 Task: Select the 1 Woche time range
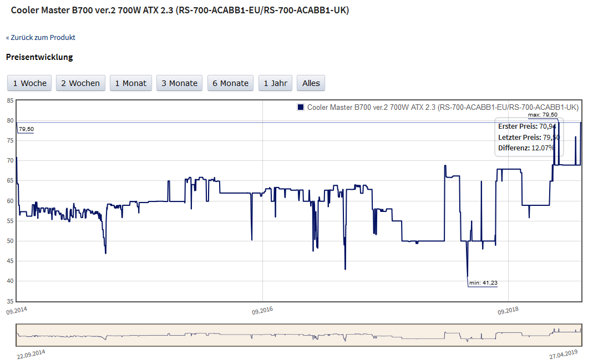[x=29, y=83]
